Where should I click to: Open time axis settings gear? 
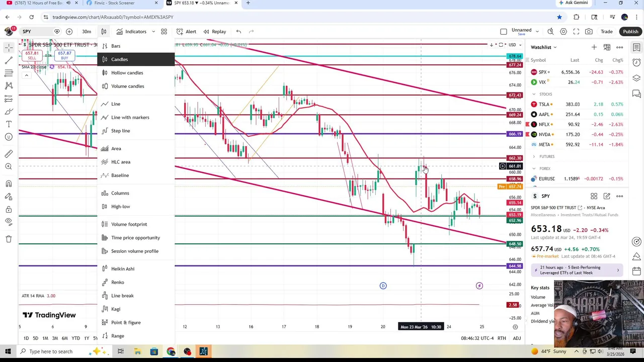[x=515, y=327]
